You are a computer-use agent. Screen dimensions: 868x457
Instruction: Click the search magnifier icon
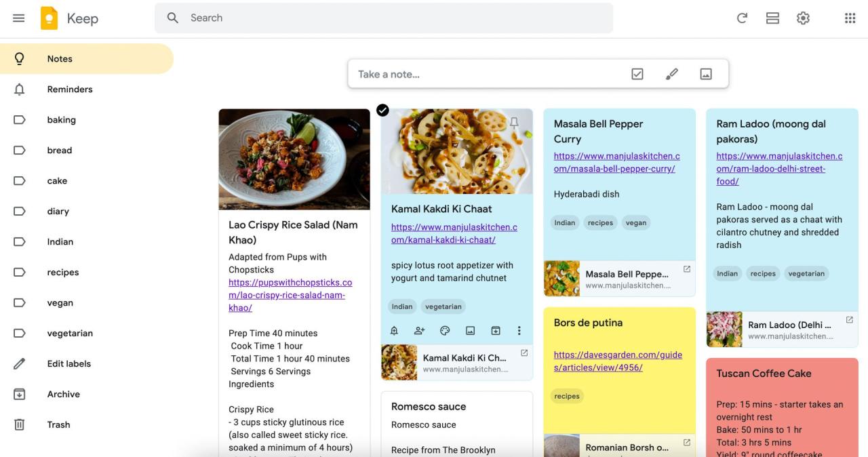(172, 18)
